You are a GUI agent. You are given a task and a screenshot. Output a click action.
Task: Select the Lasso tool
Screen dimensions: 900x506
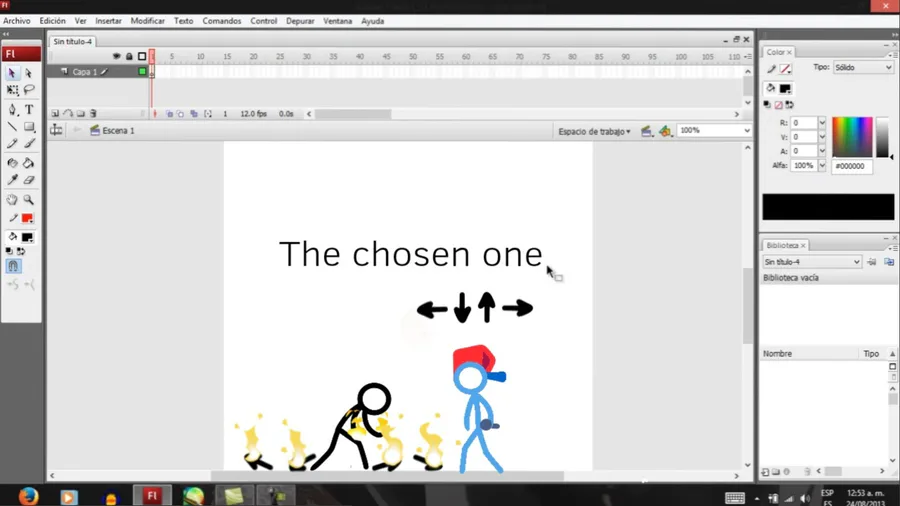(x=29, y=90)
